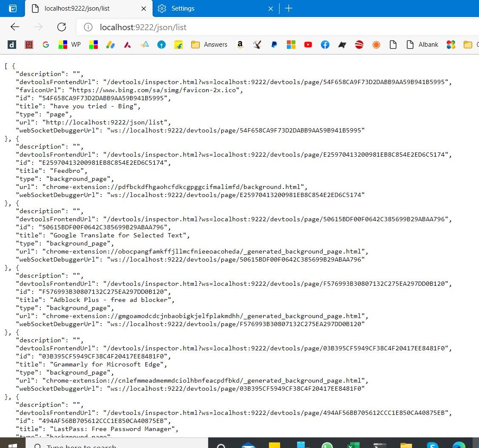The image size is (479, 448).
Task: Click the id 494AF56BB705612CCC1E850CA40875EB
Action: (x=103, y=421)
